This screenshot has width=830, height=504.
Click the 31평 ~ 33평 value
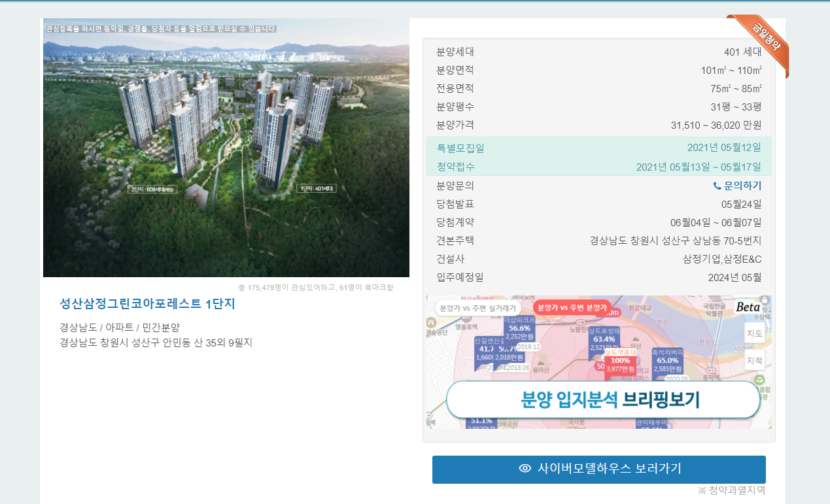[x=736, y=107]
